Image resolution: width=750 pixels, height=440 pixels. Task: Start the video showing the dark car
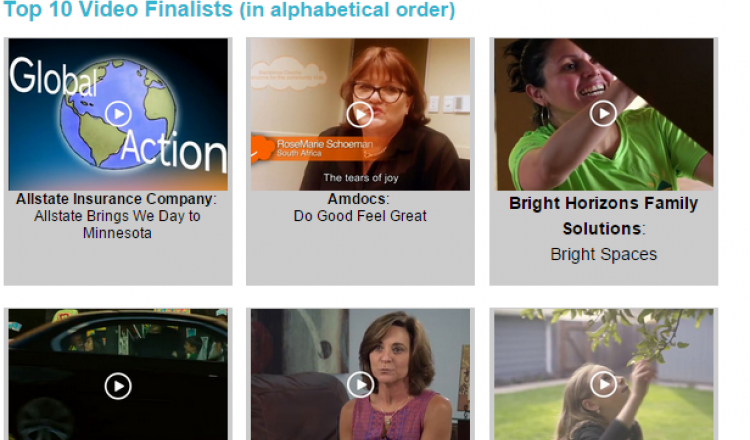click(x=118, y=385)
